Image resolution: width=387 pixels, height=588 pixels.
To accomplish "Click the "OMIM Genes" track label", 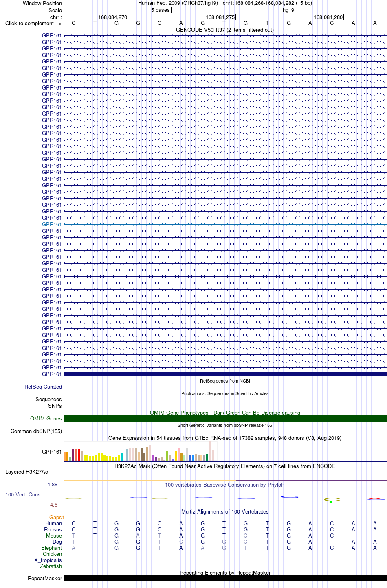I will (46, 418).
